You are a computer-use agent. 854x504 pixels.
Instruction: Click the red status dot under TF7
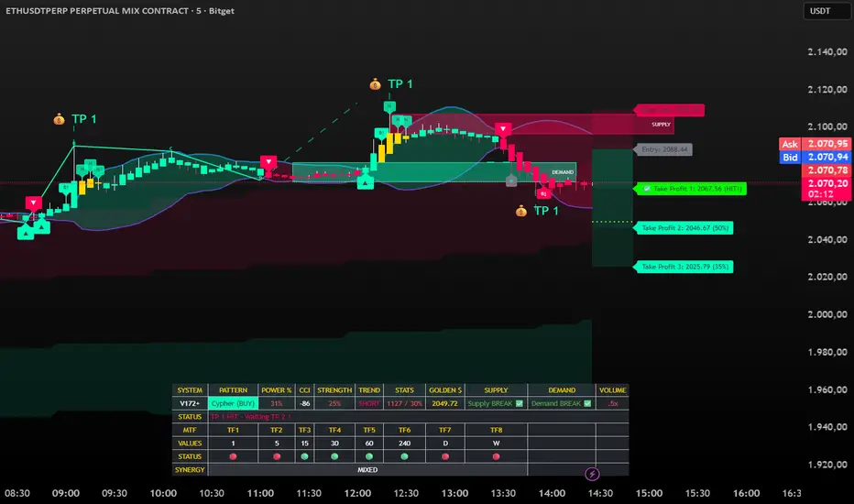[445, 456]
